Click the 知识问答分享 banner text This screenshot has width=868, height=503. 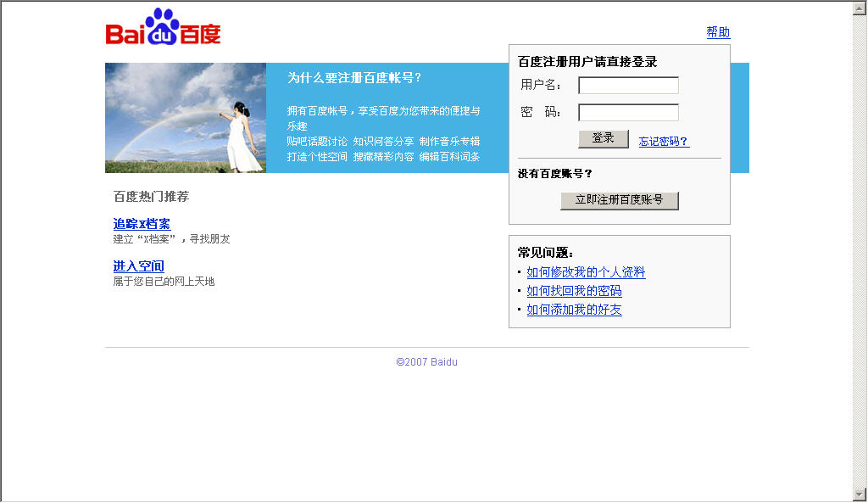(x=384, y=142)
